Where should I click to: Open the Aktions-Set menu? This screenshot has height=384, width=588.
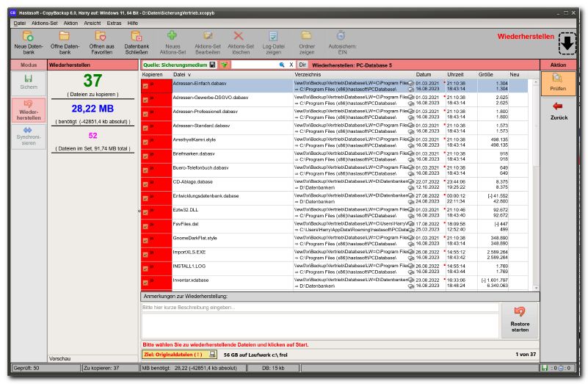[x=45, y=23]
